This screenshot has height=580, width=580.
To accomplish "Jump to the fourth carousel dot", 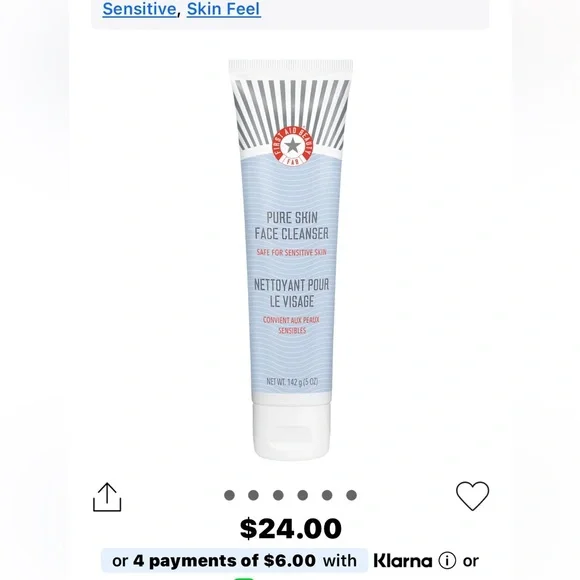I will (303, 495).
